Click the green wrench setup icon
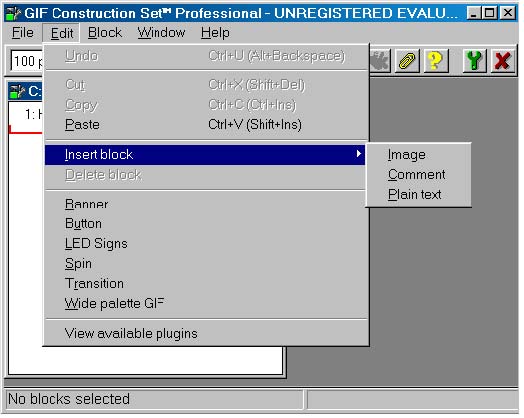The width and height of the screenshot is (524, 418). tap(475, 61)
